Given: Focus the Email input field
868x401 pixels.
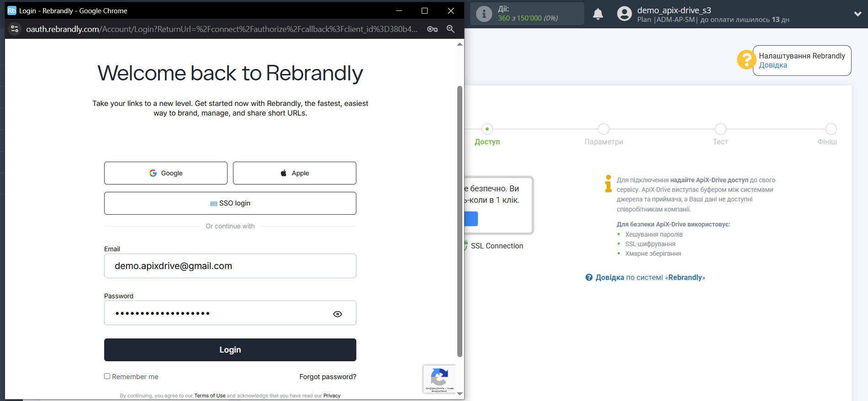Looking at the screenshot, I should coord(230,266).
